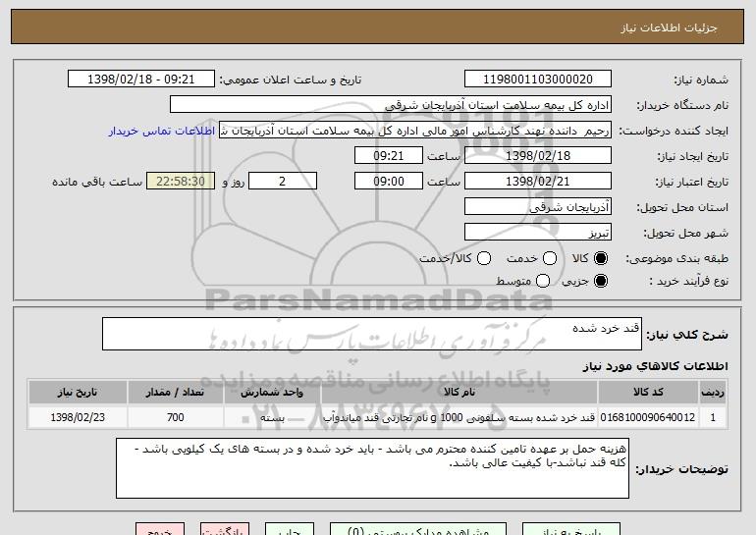Open مشاهده مدارک پیوستی (0) button
Viewport: 756px width, 535px height.
tap(418, 529)
